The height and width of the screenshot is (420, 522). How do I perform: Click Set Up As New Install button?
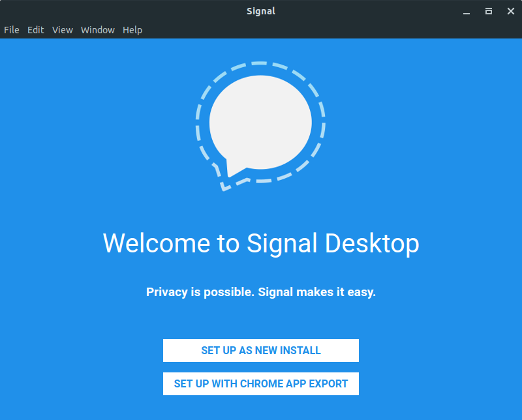(260, 350)
